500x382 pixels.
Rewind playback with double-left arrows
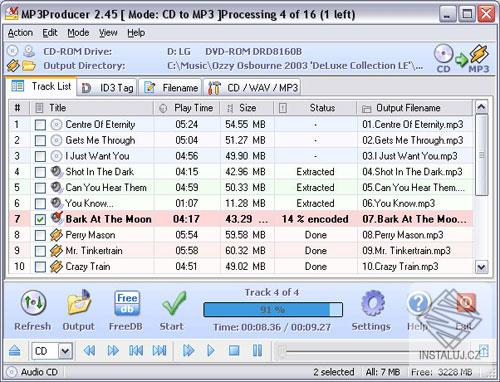coord(89,351)
